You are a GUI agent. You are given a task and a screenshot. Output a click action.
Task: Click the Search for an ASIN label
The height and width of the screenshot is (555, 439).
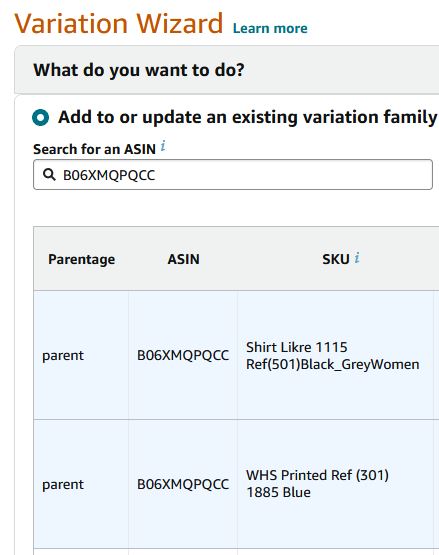pyautogui.click(x=94, y=149)
